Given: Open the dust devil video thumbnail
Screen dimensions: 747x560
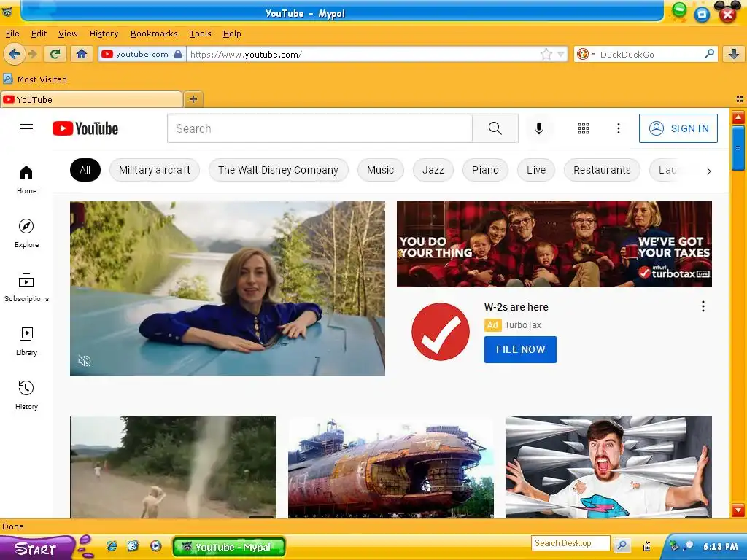Looking at the screenshot, I should click(x=173, y=467).
